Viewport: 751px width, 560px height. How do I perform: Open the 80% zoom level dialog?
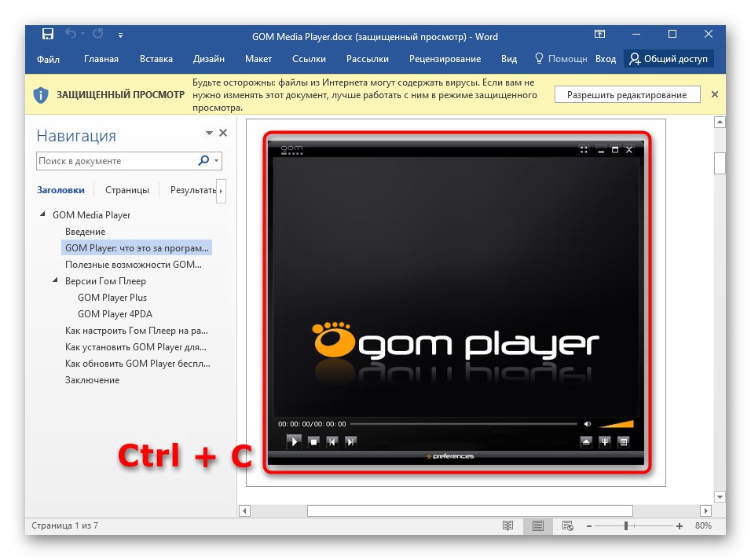(x=703, y=526)
